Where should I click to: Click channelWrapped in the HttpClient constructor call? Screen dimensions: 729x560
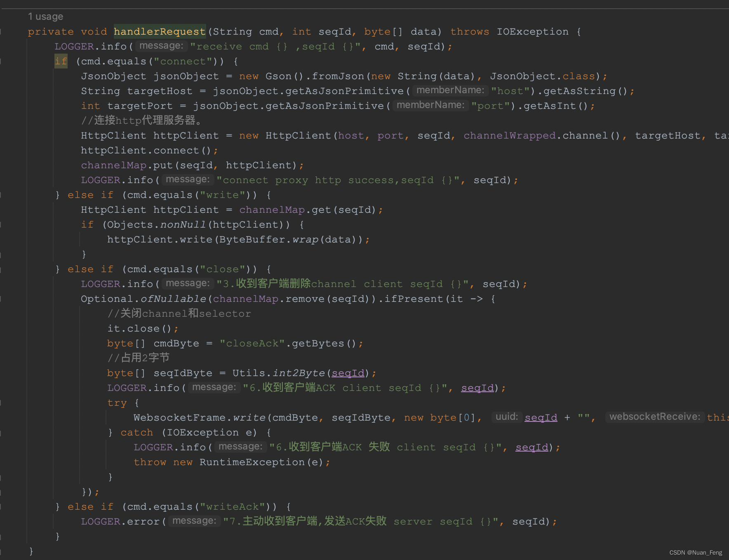pos(509,136)
